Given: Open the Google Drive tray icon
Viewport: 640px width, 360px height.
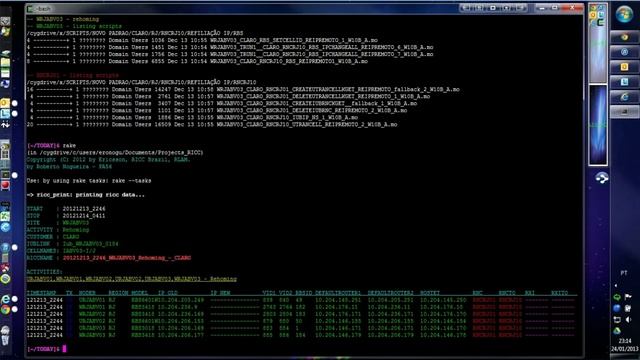Looking at the screenshot, I should tap(617, 331).
